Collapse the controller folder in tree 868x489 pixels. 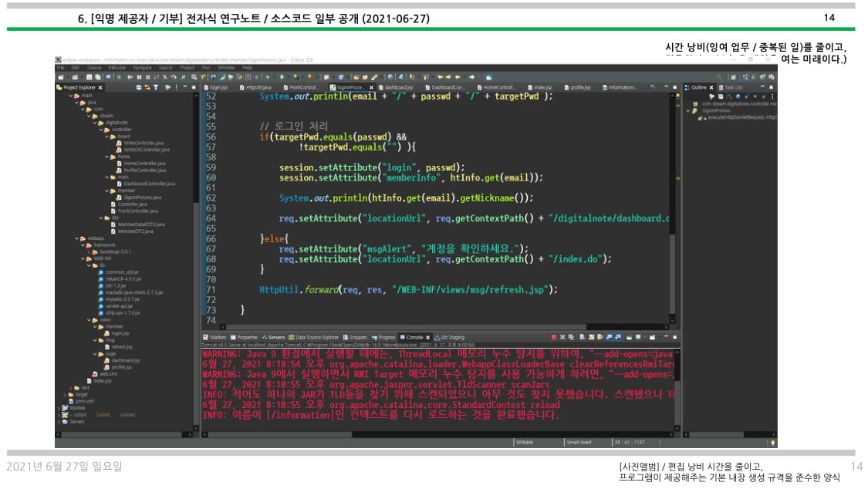pos(101,130)
